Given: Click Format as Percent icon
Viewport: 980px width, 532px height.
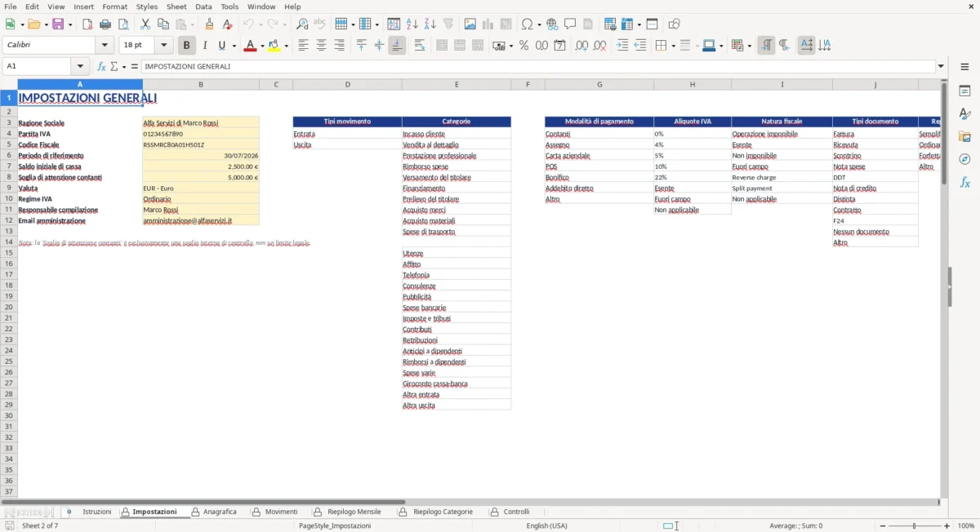Looking at the screenshot, I should 523,46.
